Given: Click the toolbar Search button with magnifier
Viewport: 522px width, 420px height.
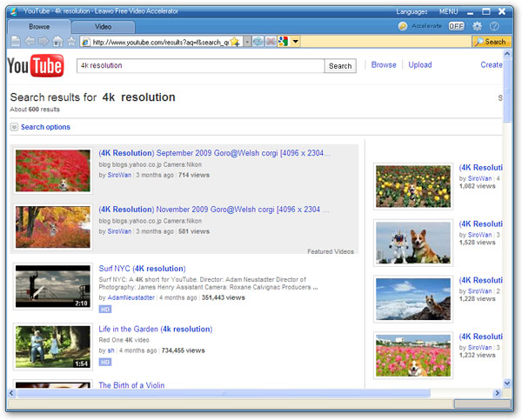Looking at the screenshot, I should (x=491, y=42).
